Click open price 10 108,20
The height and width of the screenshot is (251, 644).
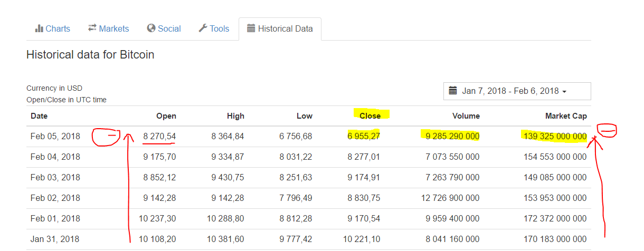point(157,239)
